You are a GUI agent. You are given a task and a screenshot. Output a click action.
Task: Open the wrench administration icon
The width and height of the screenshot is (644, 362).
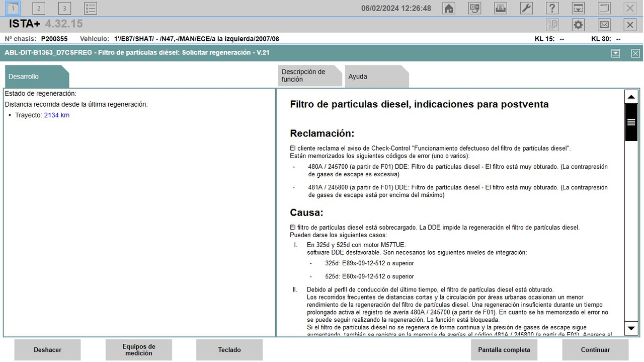pos(526,8)
